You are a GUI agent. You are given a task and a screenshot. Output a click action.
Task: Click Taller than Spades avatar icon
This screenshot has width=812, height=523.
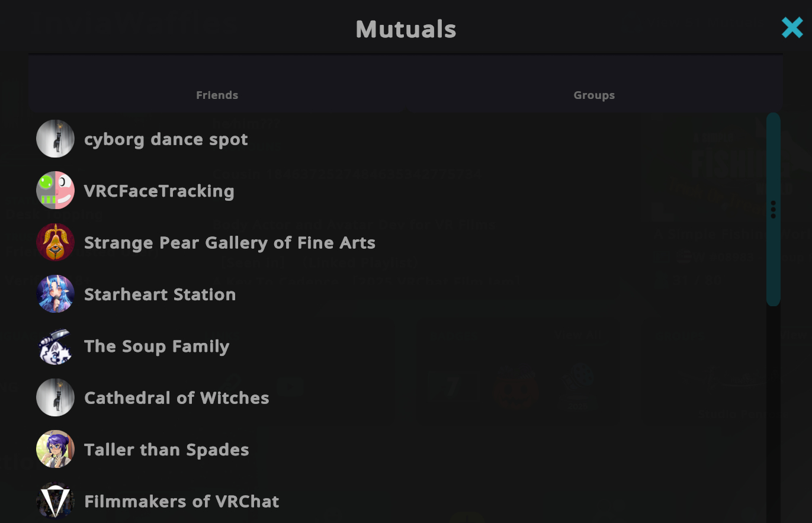[55, 449]
